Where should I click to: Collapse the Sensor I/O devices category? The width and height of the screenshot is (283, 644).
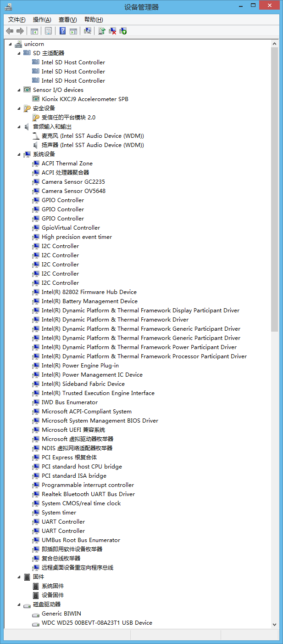[x=19, y=90]
